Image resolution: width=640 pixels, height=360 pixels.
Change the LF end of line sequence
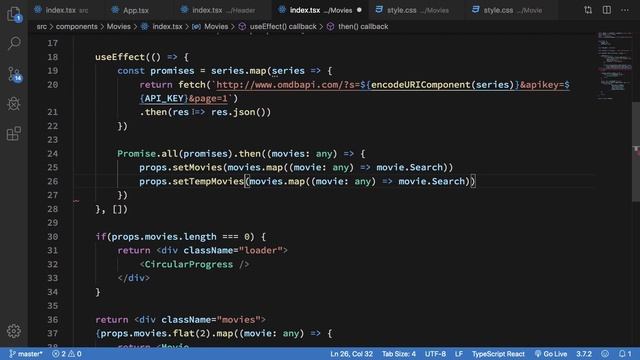(x=459, y=354)
